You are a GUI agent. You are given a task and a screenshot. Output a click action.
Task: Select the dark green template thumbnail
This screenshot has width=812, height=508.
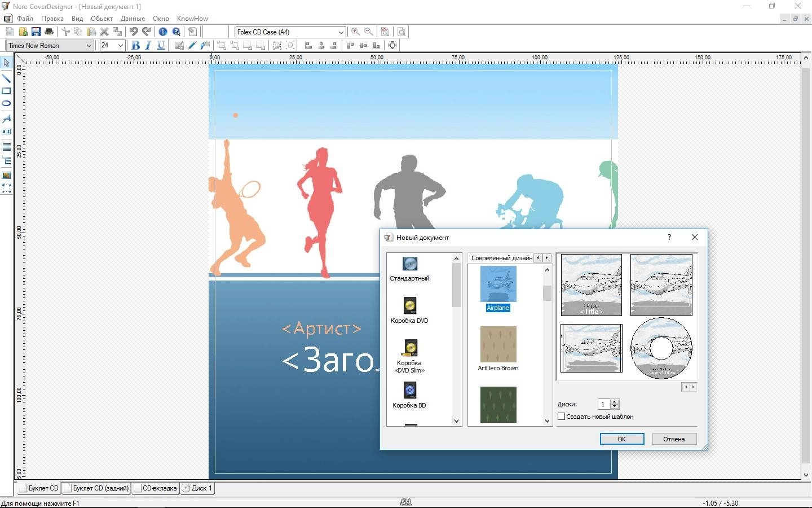coord(498,405)
